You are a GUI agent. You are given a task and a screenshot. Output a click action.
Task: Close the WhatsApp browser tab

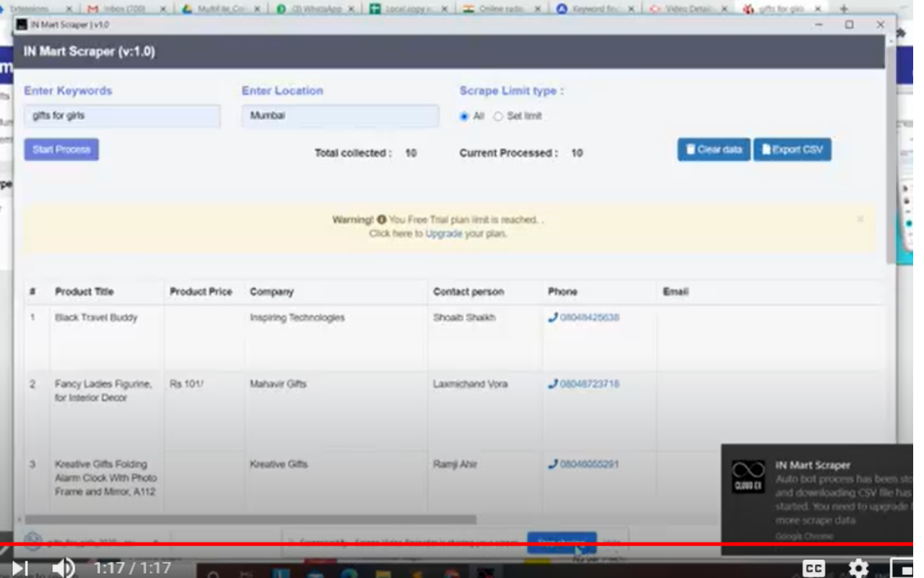[x=351, y=9]
